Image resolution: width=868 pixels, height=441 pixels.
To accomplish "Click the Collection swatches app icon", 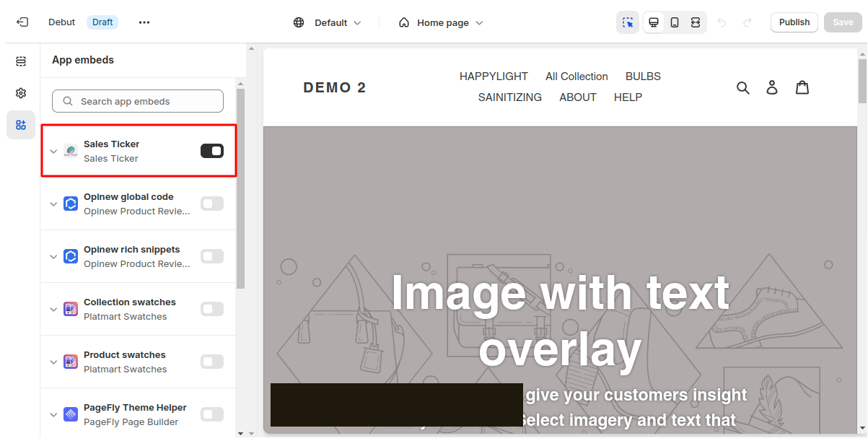I will 71,309.
